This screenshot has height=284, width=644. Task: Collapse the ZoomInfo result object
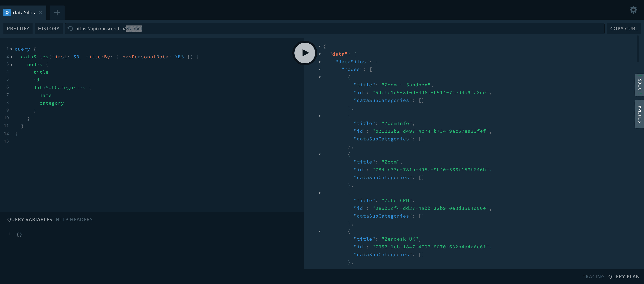pos(320,116)
